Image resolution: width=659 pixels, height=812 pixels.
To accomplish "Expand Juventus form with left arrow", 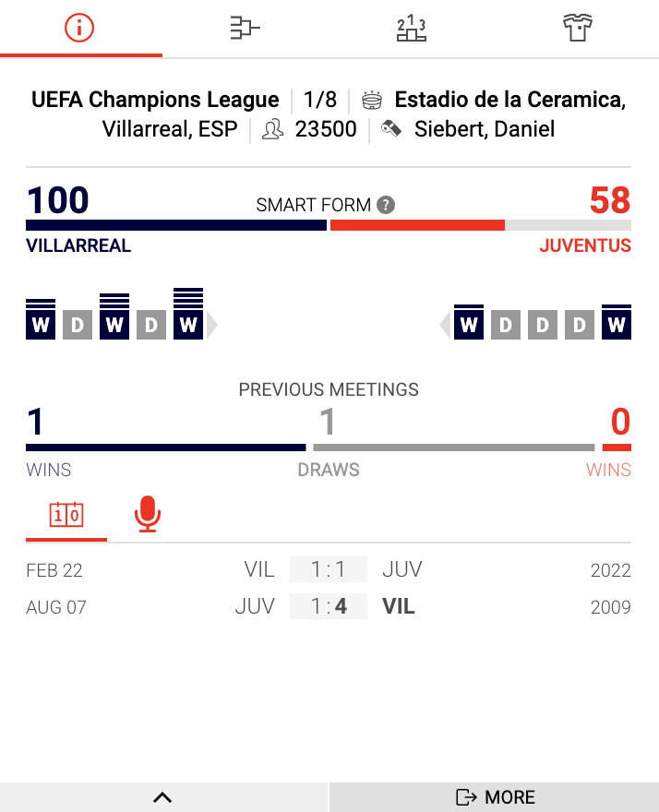I will pyautogui.click(x=445, y=325).
